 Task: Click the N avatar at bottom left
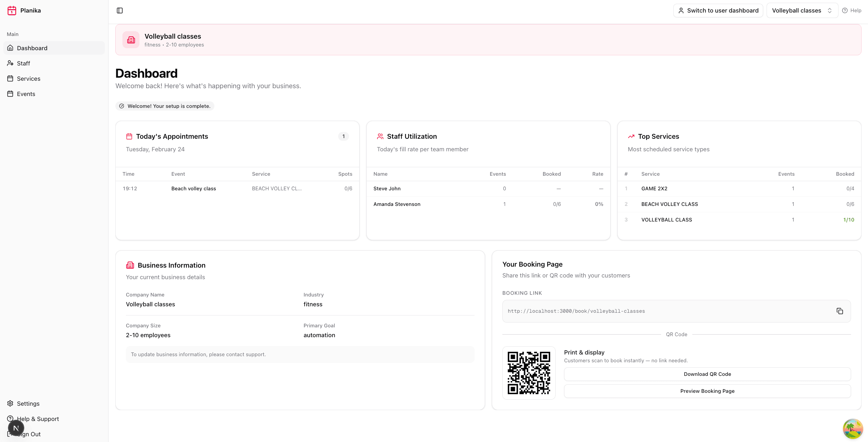pyautogui.click(x=16, y=428)
